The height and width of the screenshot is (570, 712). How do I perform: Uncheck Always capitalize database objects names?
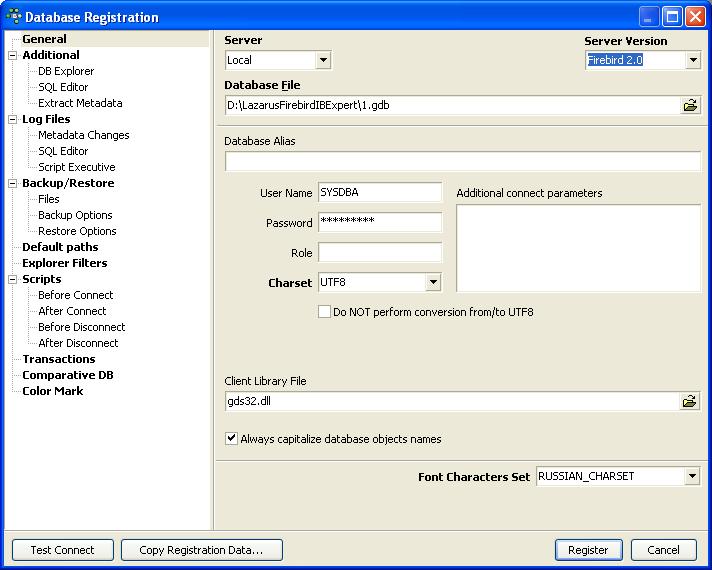click(x=231, y=438)
